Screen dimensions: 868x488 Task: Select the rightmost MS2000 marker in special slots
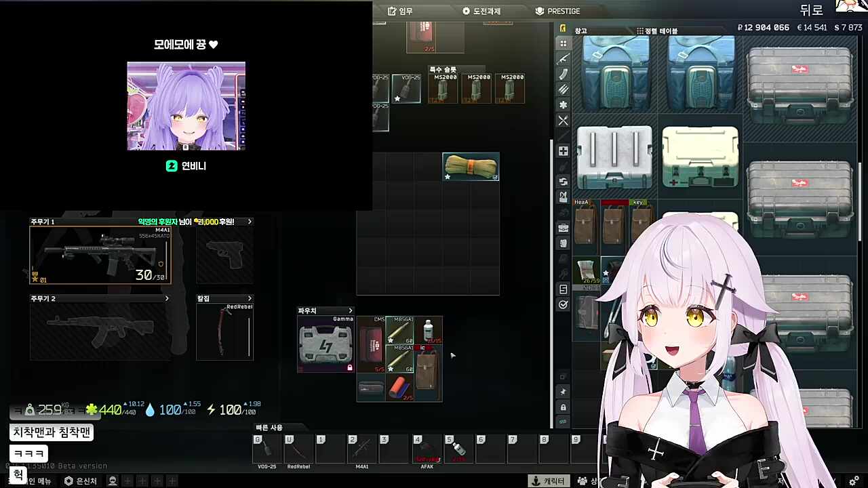pyautogui.click(x=511, y=89)
